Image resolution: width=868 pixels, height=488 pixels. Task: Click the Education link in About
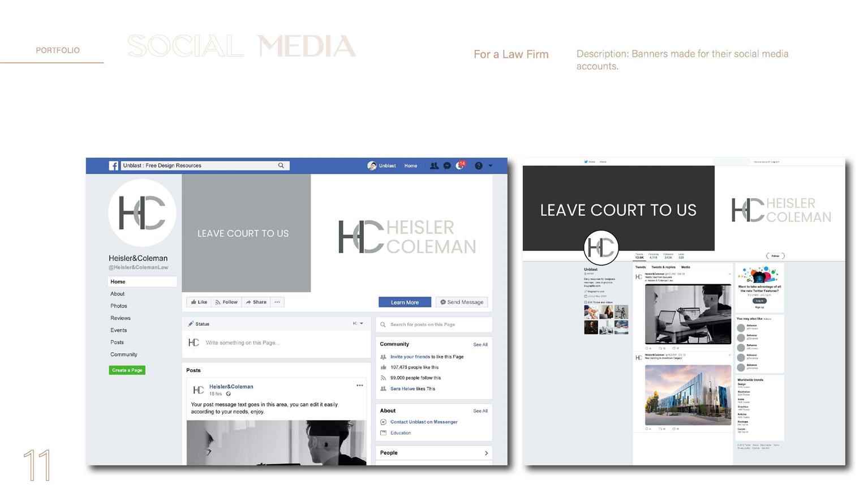click(401, 433)
